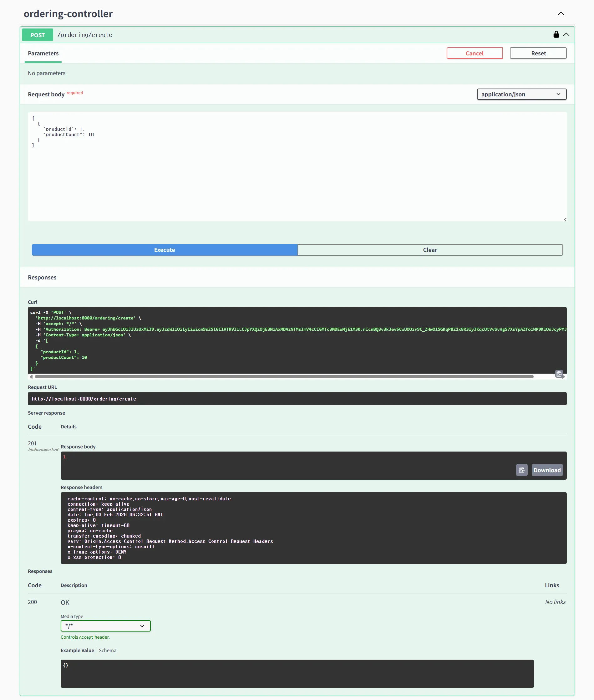
Task: Click the 201 response code
Action: tap(32, 443)
